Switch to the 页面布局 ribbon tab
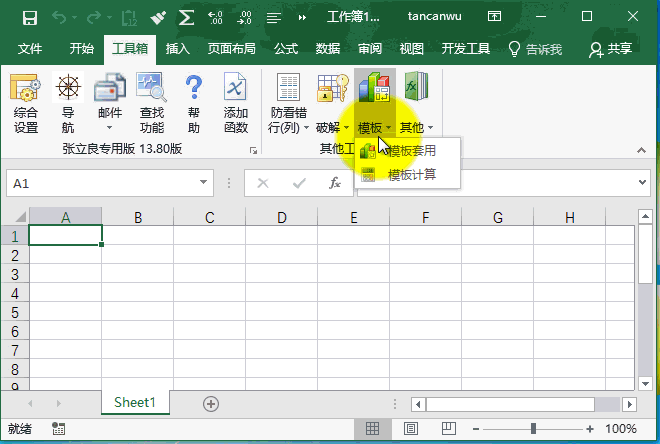The height and width of the screenshot is (444, 660). [x=231, y=49]
